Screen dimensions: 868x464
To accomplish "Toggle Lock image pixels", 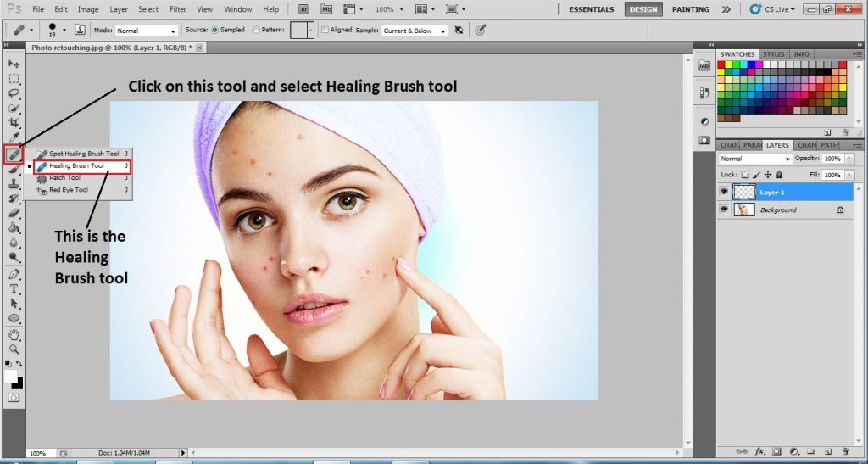I will click(756, 175).
